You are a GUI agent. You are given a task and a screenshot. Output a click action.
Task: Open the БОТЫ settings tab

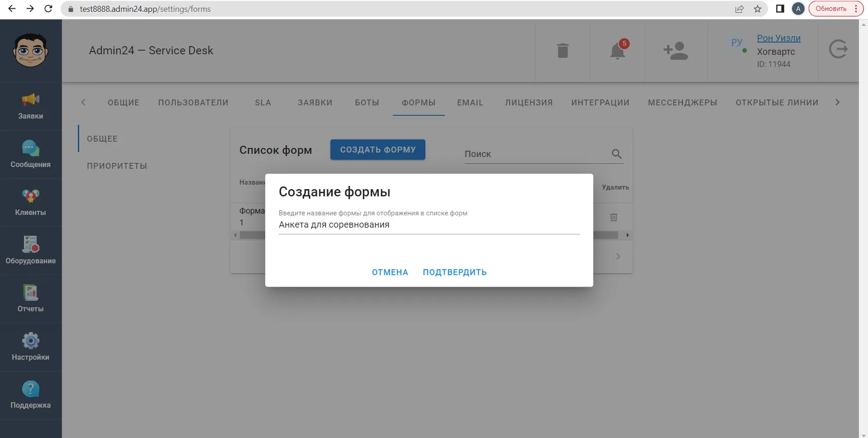(x=367, y=102)
